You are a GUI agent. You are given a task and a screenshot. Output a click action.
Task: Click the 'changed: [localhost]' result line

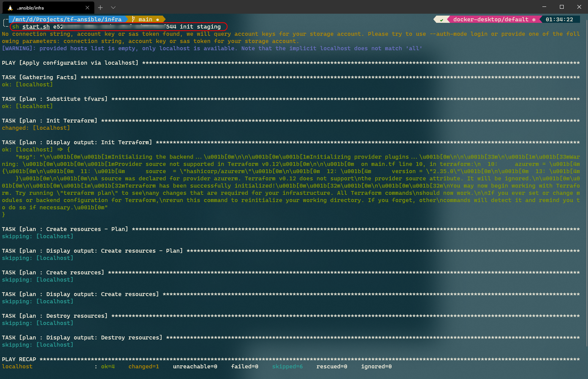pyautogui.click(x=36, y=128)
